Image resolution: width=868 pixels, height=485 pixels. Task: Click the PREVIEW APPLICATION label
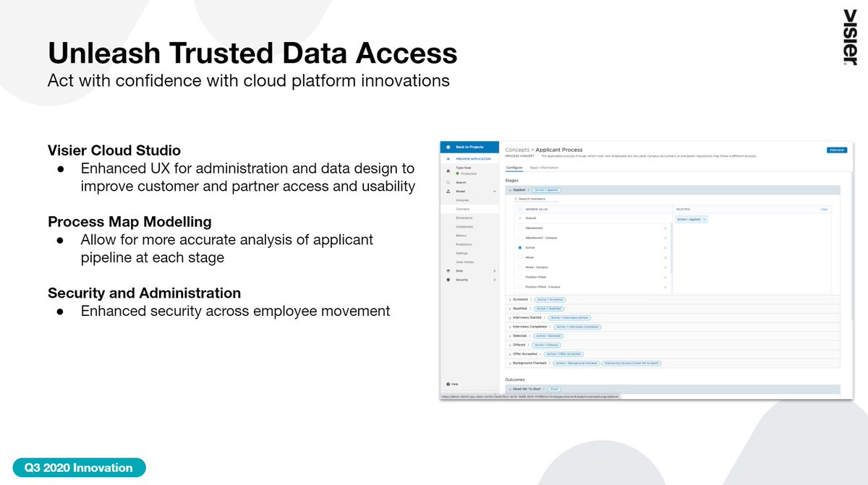click(473, 159)
